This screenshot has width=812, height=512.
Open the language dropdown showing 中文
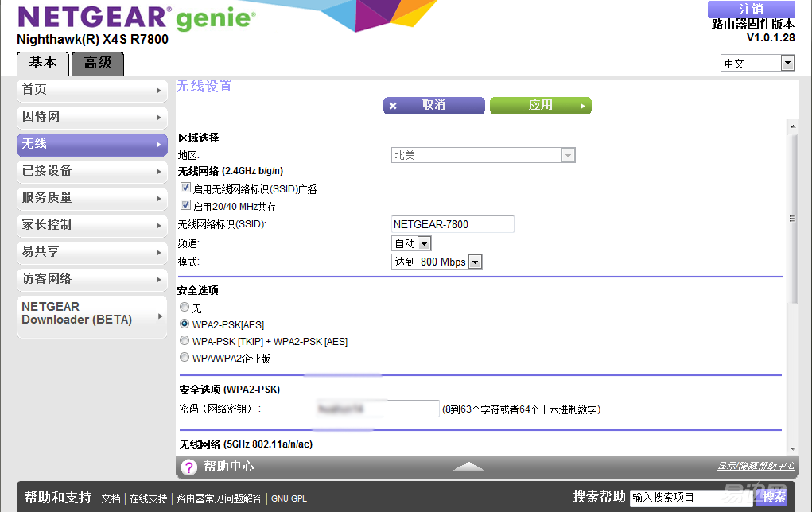tap(758, 63)
